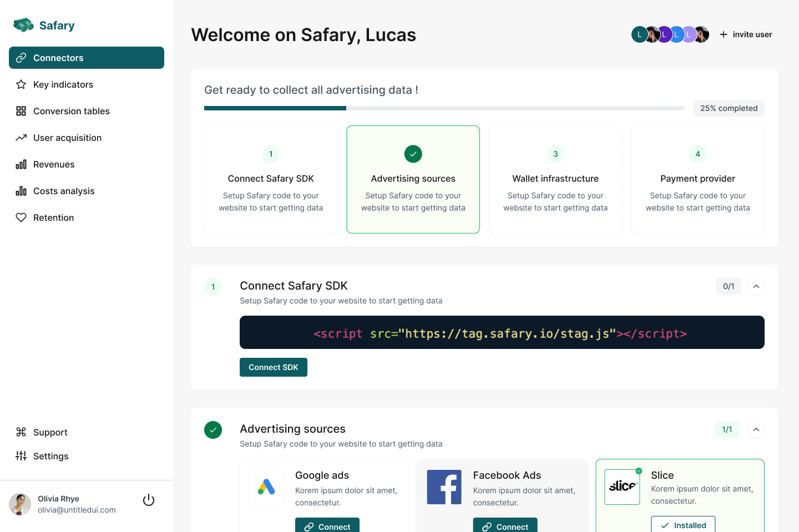
Task: Open the Connectors menu item
Action: [87, 58]
